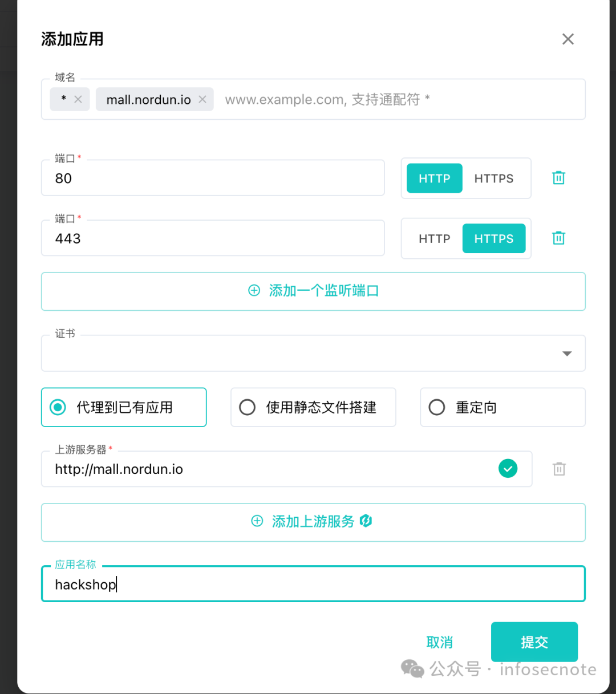Delete the port 443 listener row
The image size is (616, 694).
558,238
